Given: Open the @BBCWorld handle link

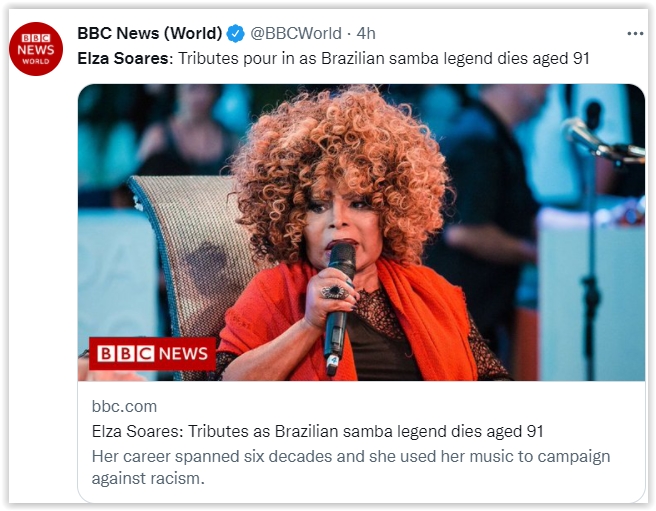Looking at the screenshot, I should click(x=295, y=34).
